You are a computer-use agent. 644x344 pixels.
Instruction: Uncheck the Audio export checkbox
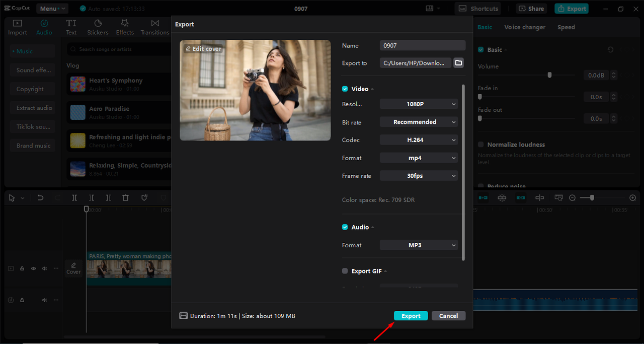tap(345, 227)
